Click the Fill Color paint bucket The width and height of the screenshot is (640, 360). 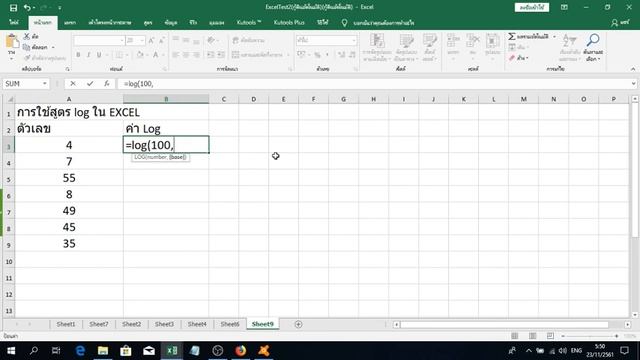140,55
